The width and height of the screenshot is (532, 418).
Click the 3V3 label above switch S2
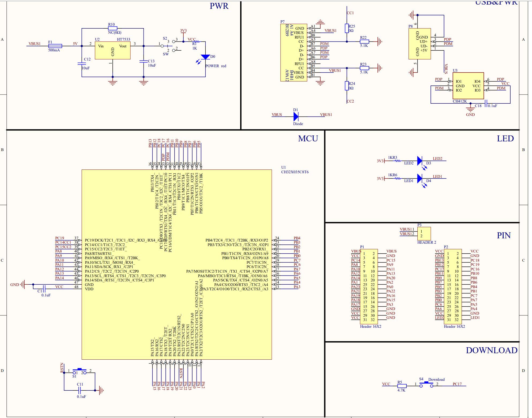pyautogui.click(x=183, y=31)
